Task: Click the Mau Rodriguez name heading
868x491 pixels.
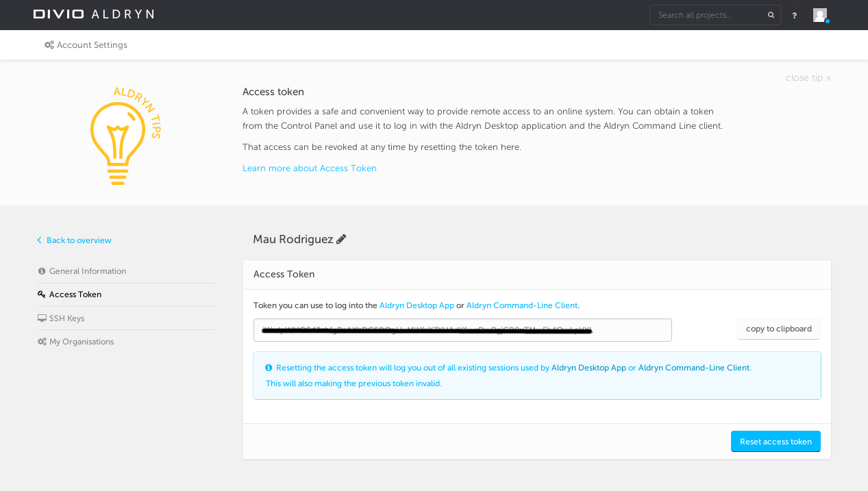Action: 293,239
